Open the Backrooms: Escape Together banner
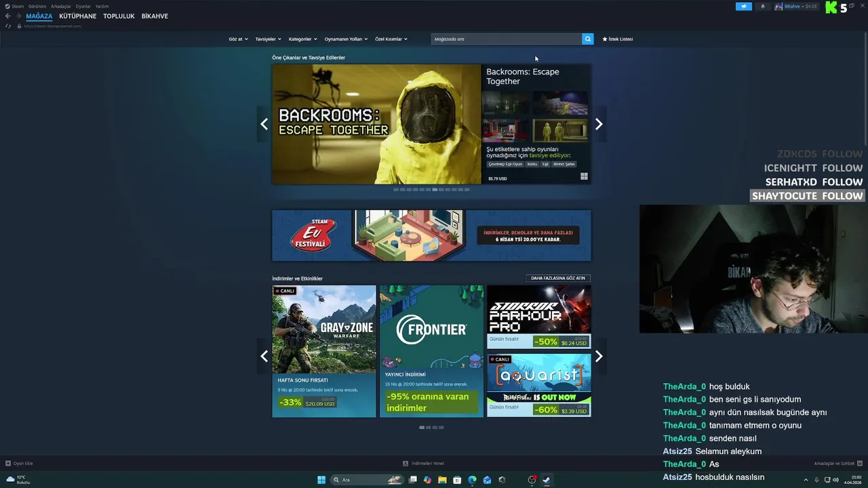Image resolution: width=868 pixels, height=488 pixels. pyautogui.click(x=376, y=124)
